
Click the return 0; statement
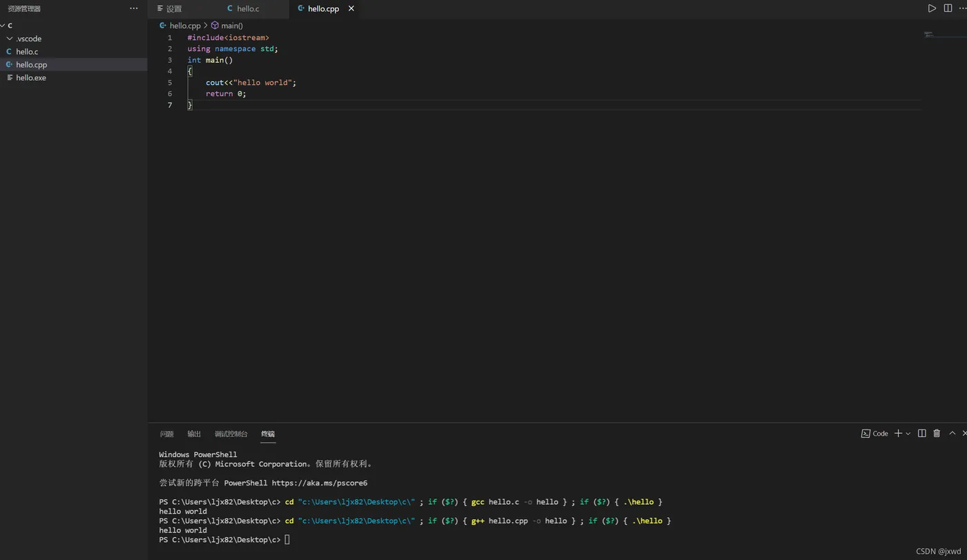(226, 94)
